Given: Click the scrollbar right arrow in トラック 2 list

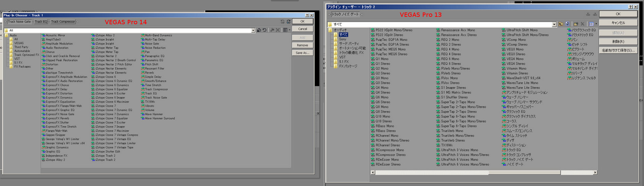Looking at the screenshot, I should coord(595,173).
